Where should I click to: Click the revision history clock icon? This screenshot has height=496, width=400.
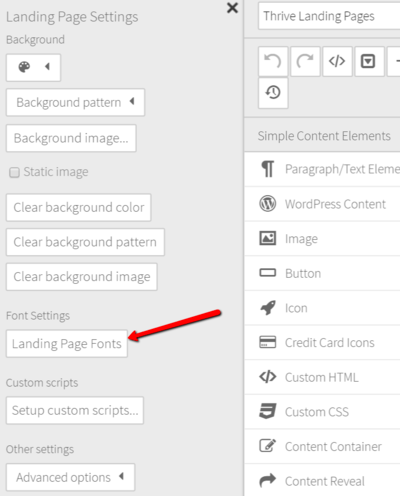click(273, 93)
